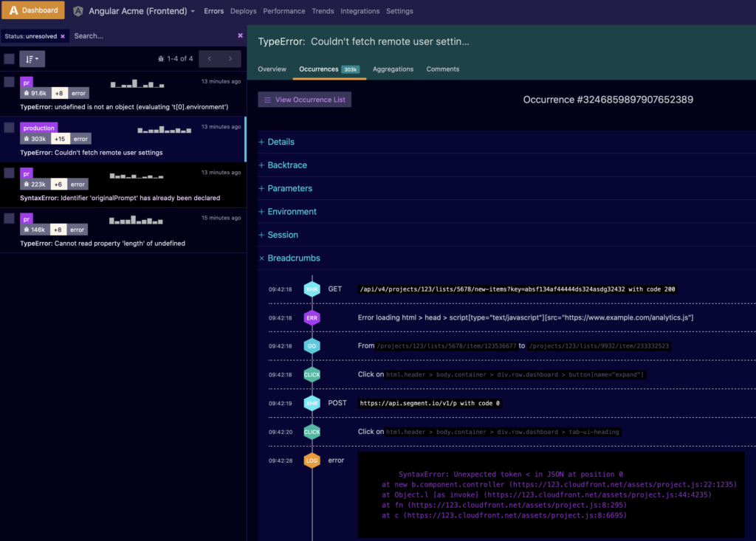Click the 146k occurrence count badge
Viewport: 756px width, 541px height.
(35, 230)
